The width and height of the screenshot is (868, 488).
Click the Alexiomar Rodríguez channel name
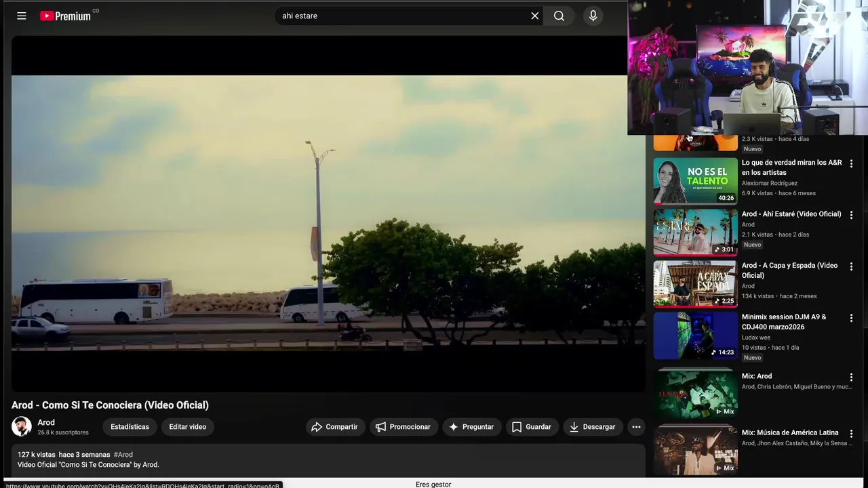[770, 183]
